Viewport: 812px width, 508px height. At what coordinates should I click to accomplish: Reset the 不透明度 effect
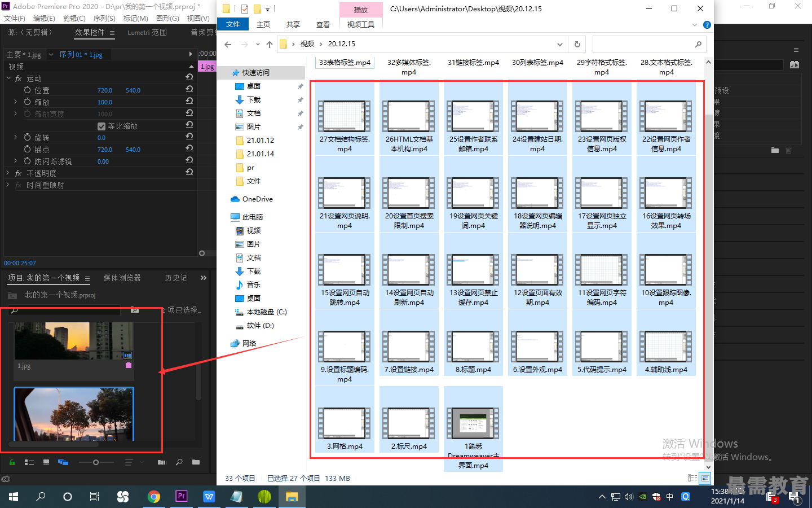(x=189, y=173)
